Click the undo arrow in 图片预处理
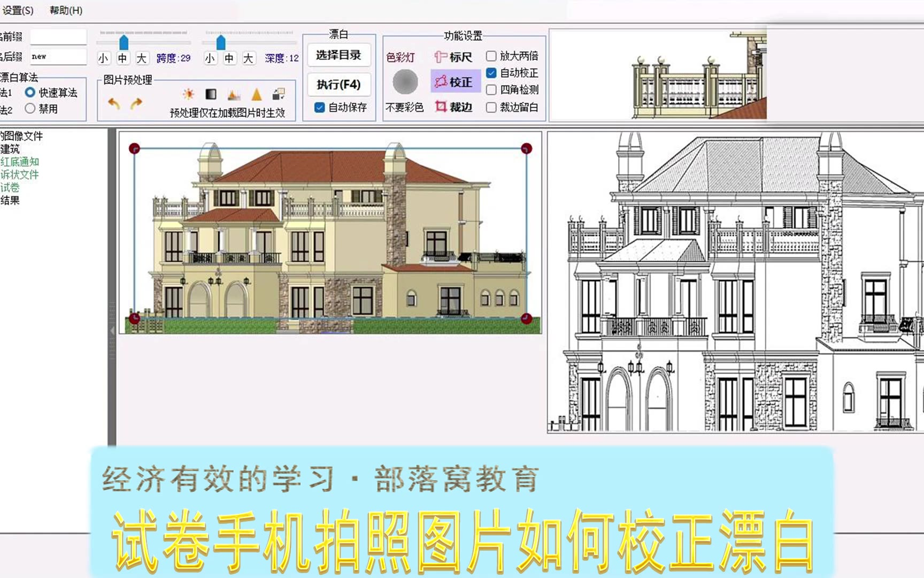The width and height of the screenshot is (924, 578). (x=114, y=102)
